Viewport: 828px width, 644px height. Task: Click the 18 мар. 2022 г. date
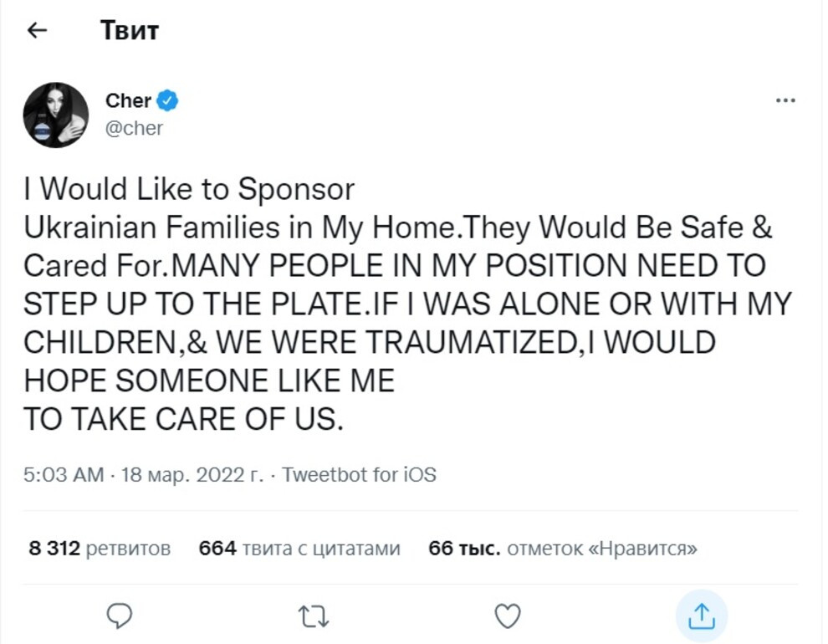click(192, 475)
